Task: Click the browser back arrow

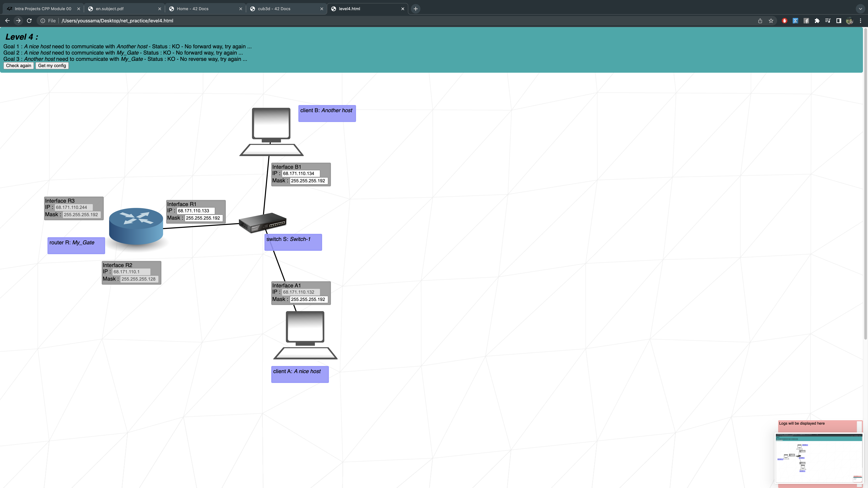Action: pyautogui.click(x=7, y=21)
